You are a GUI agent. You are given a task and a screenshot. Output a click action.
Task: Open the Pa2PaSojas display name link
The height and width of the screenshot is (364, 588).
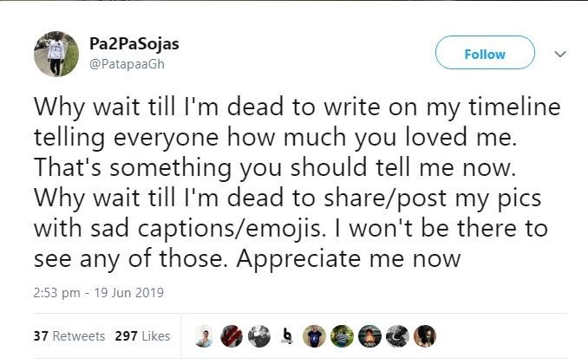pos(134,43)
